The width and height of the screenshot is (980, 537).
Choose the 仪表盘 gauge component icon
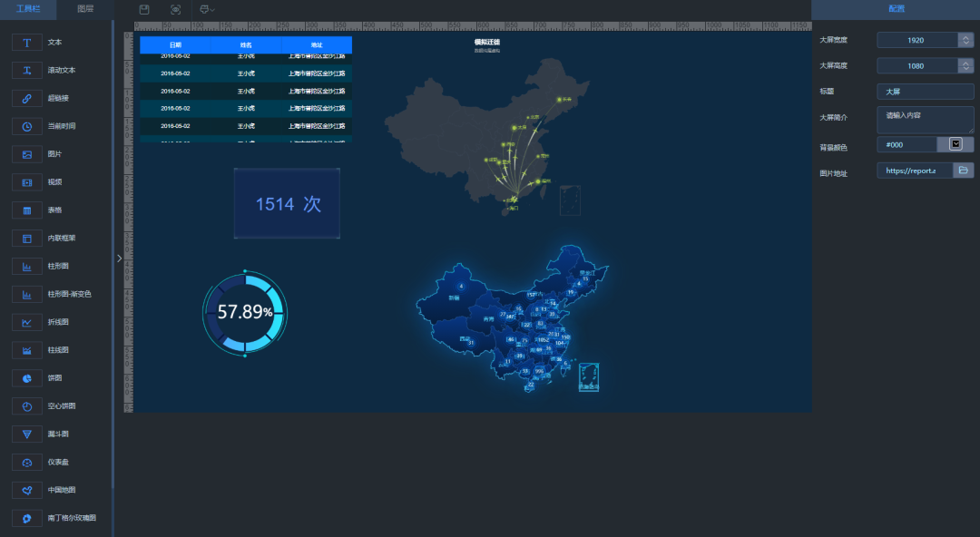tap(27, 462)
